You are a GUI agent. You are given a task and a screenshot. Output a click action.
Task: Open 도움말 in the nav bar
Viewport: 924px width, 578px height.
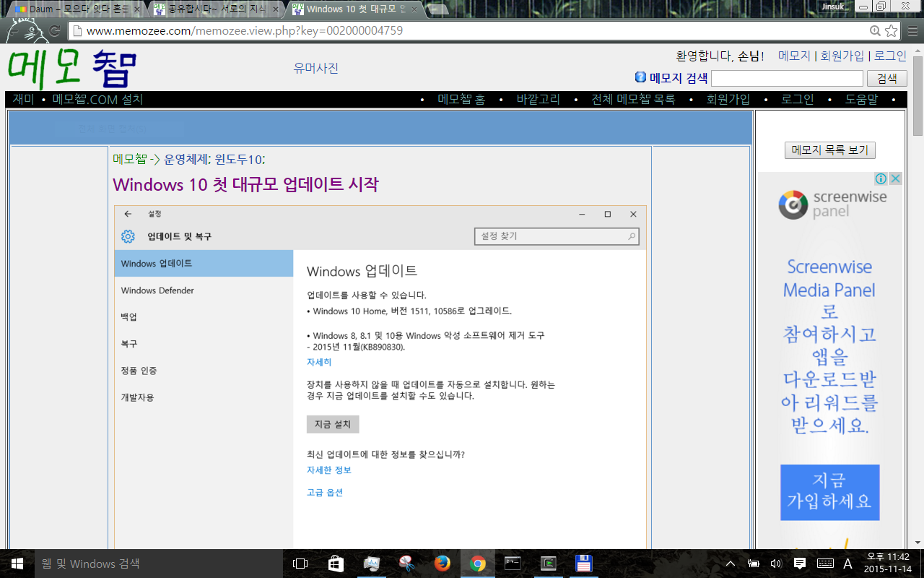(x=862, y=99)
